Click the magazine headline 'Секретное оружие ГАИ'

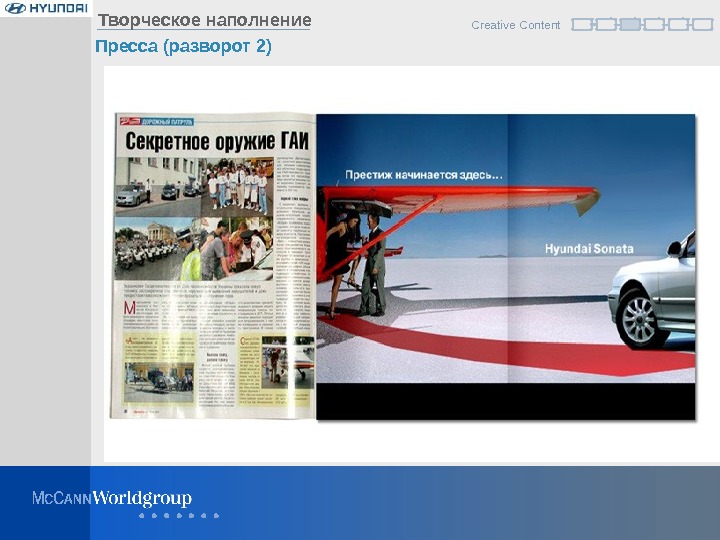coord(217,141)
